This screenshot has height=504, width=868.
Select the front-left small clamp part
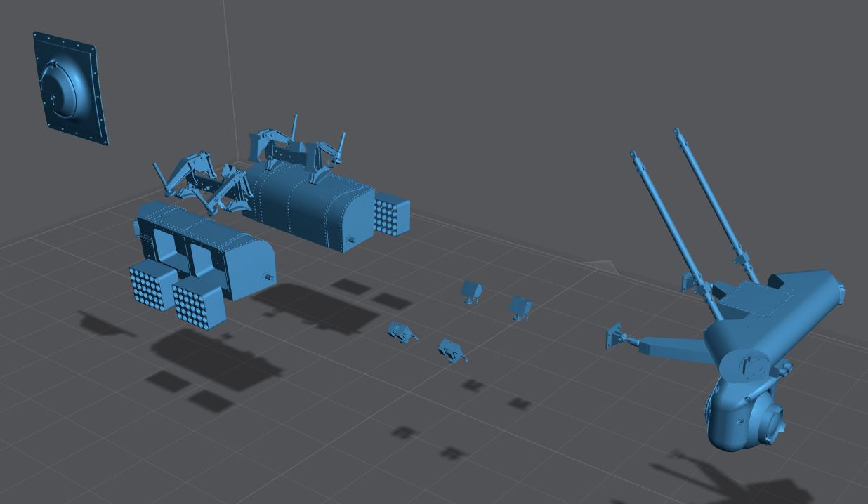pyautogui.click(x=401, y=331)
